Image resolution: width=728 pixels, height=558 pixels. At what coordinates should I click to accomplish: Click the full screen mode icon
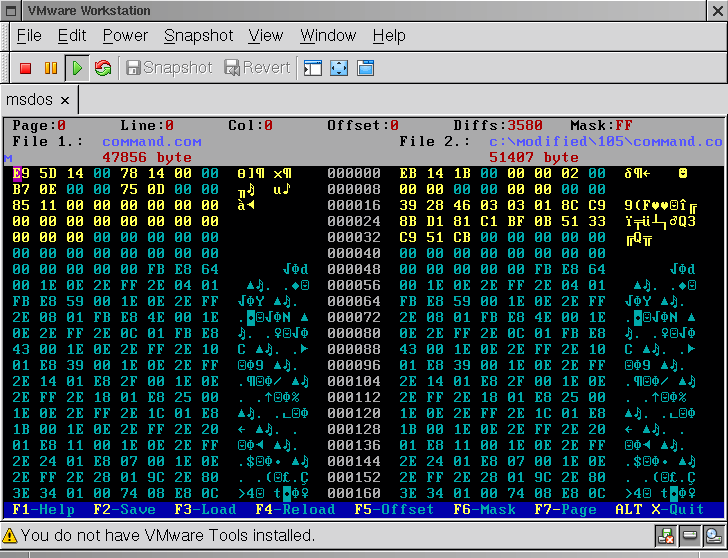pos(339,68)
